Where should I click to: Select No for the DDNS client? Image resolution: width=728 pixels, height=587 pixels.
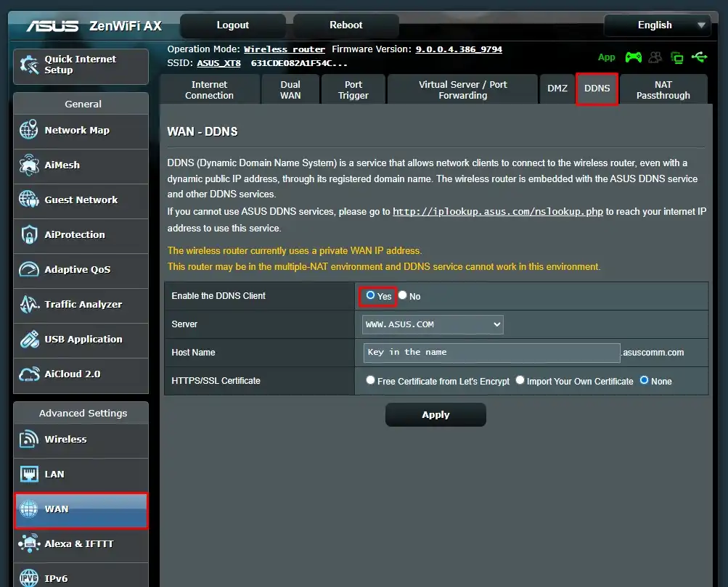[x=403, y=296]
